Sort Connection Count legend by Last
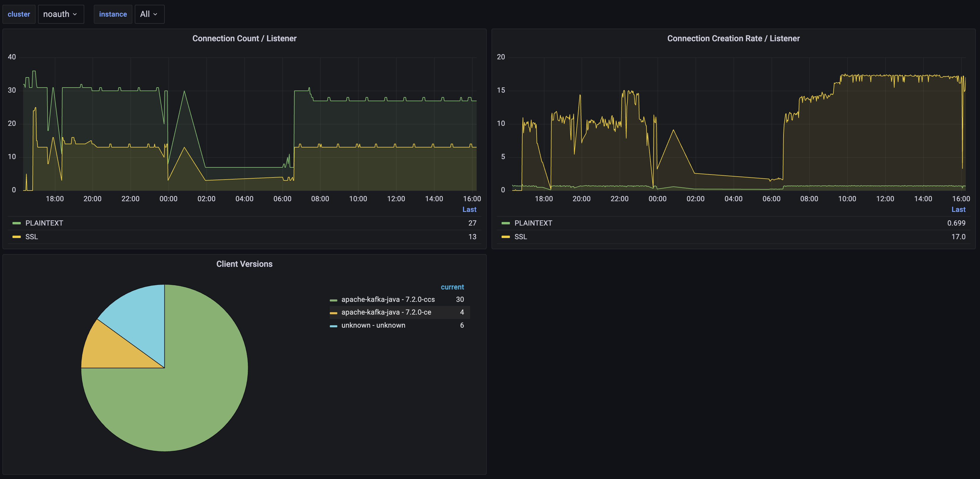This screenshot has width=980, height=479. pos(469,210)
